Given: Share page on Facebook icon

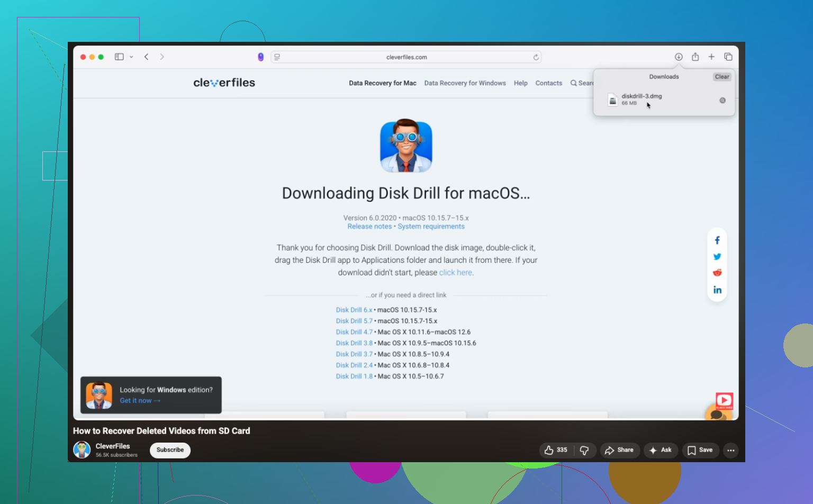Looking at the screenshot, I should [717, 240].
